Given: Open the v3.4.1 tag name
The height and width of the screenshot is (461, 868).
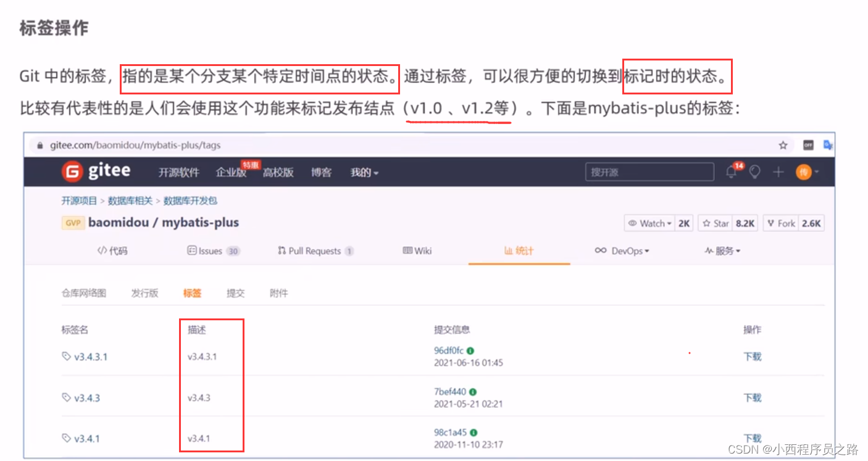Looking at the screenshot, I should (x=87, y=438).
